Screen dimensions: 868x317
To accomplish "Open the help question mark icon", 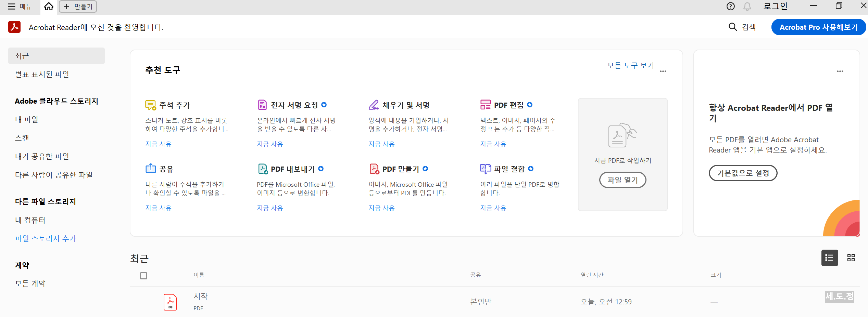I will click(x=730, y=6).
